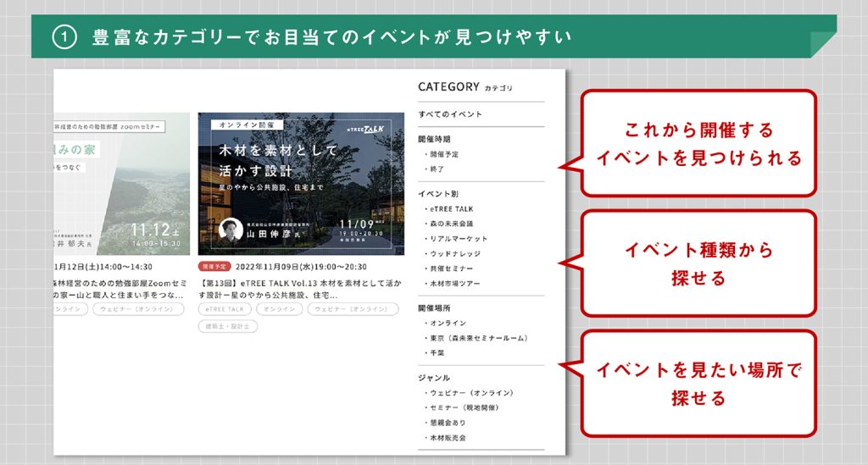This screenshot has width=868, height=465.
Task: Filter events by 終了
Action: coord(437,169)
